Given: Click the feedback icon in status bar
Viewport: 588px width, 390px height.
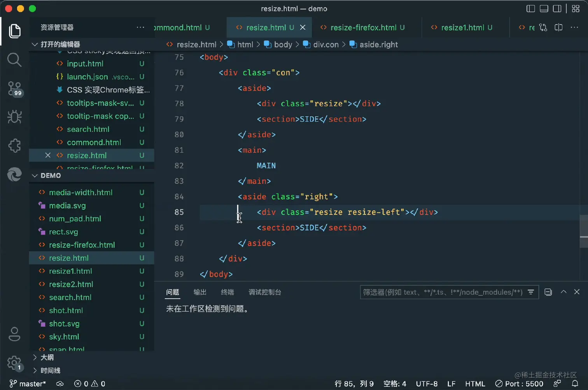Looking at the screenshot, I should pyautogui.click(x=557, y=384).
